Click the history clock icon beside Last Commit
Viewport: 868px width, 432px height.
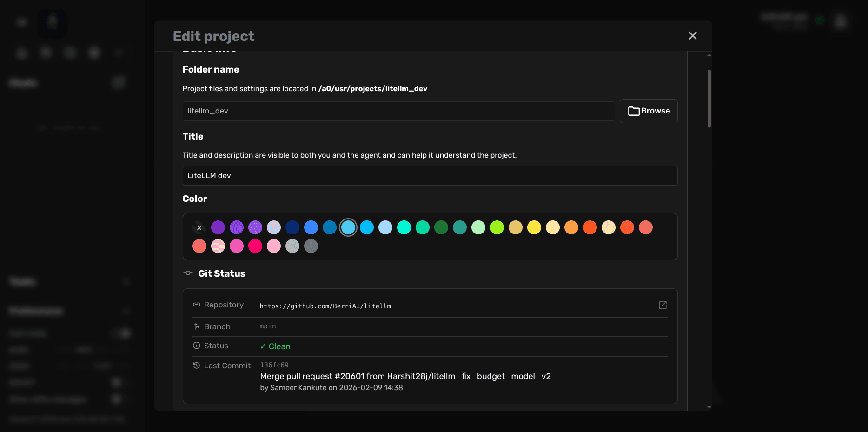(x=196, y=366)
